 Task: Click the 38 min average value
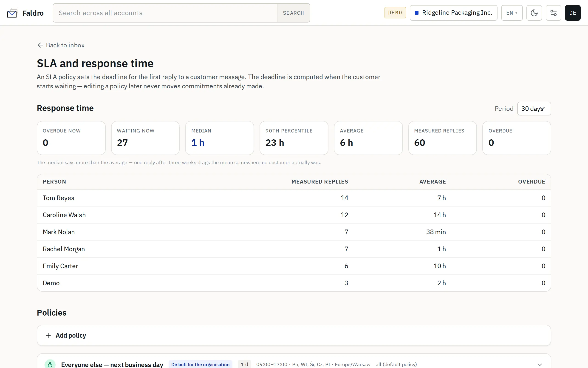[x=436, y=232]
